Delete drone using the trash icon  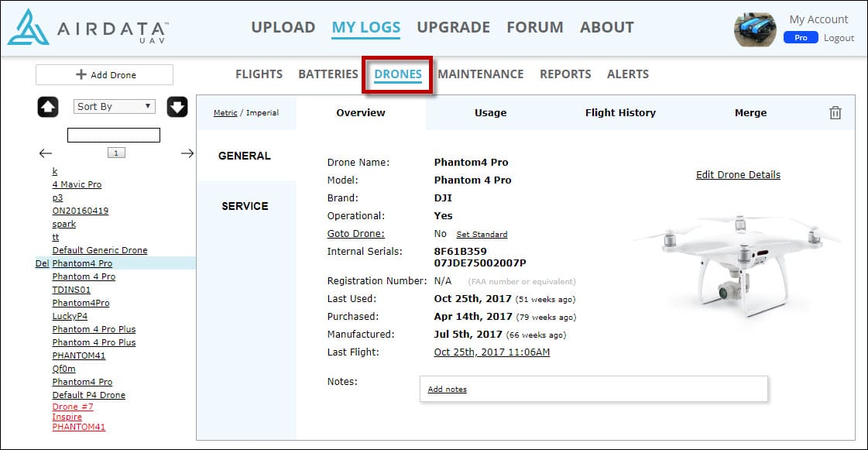tap(835, 113)
